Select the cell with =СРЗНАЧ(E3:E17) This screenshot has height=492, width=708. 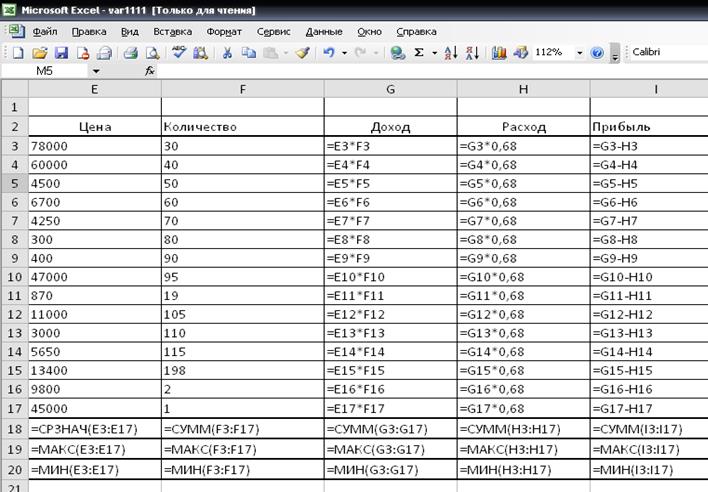tap(95, 428)
